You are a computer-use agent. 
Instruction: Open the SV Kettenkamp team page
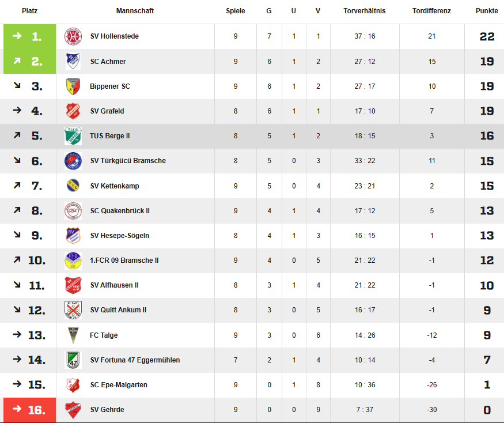115,186
